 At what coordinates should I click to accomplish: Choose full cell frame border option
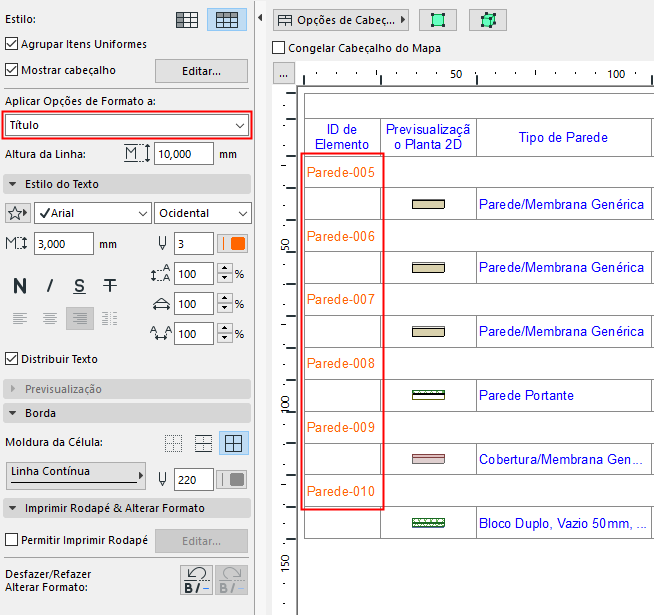pyautogui.click(x=234, y=443)
